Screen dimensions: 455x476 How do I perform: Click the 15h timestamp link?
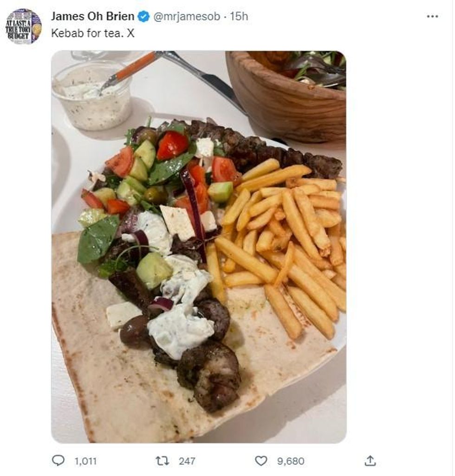[x=239, y=17]
